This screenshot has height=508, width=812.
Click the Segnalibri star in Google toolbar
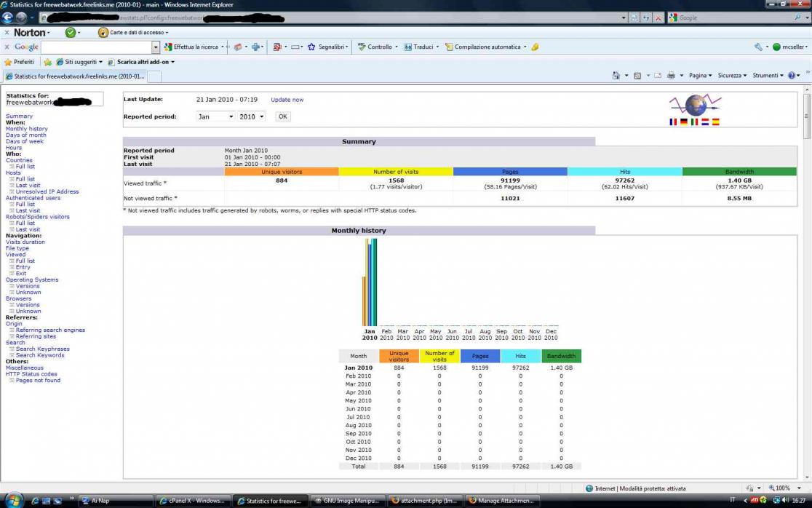click(311, 47)
